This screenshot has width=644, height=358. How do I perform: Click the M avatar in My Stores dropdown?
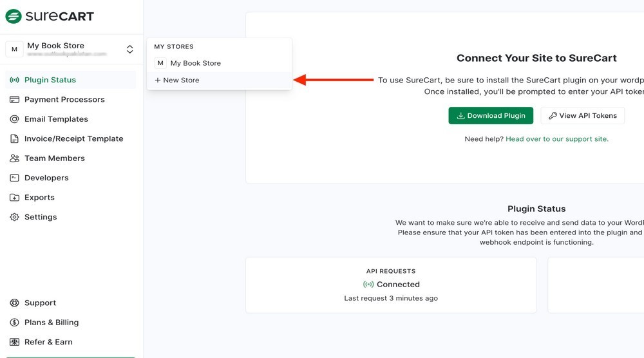point(160,63)
